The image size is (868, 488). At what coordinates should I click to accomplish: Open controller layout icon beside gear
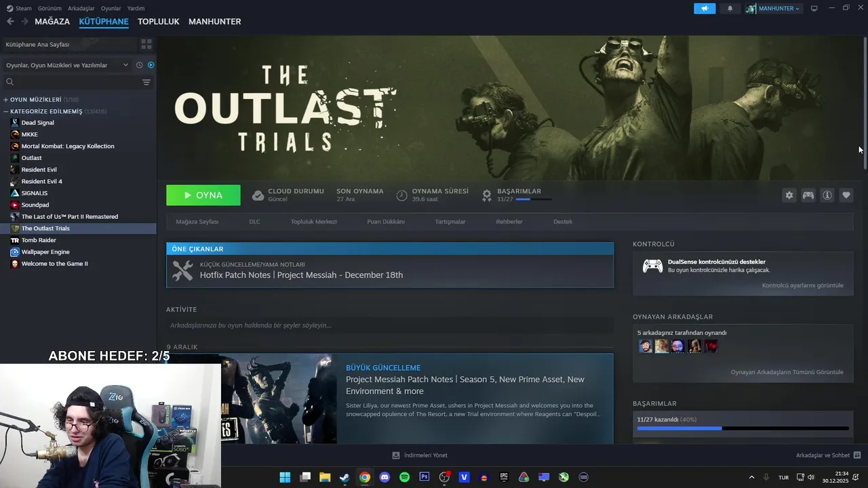click(808, 195)
